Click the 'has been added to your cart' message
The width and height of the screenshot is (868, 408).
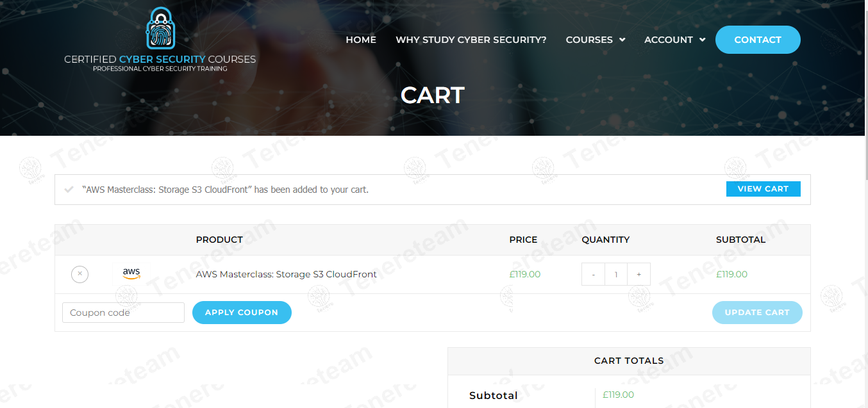tap(226, 190)
